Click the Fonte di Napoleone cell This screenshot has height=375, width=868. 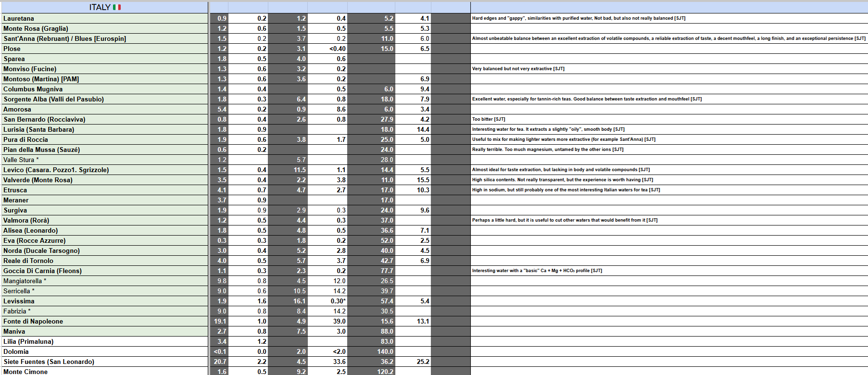click(x=104, y=321)
